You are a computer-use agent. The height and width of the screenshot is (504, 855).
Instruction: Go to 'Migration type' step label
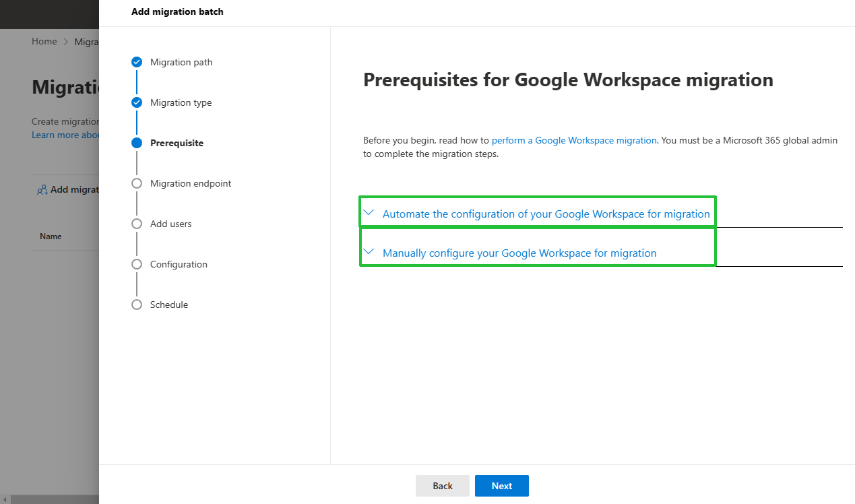click(x=181, y=102)
